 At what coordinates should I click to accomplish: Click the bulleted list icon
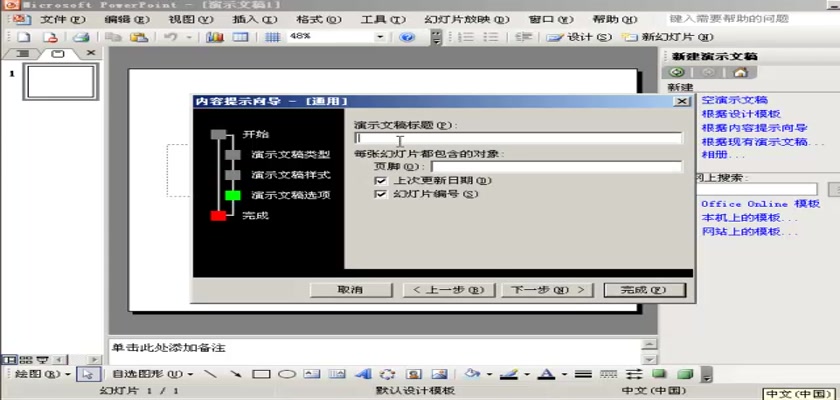[491, 37]
